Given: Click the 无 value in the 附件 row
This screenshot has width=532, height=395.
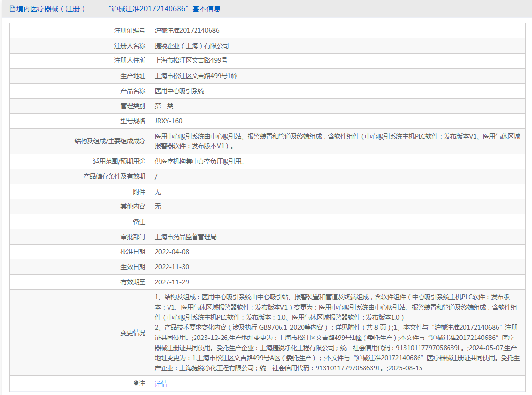Looking at the screenshot, I should coord(158,192).
